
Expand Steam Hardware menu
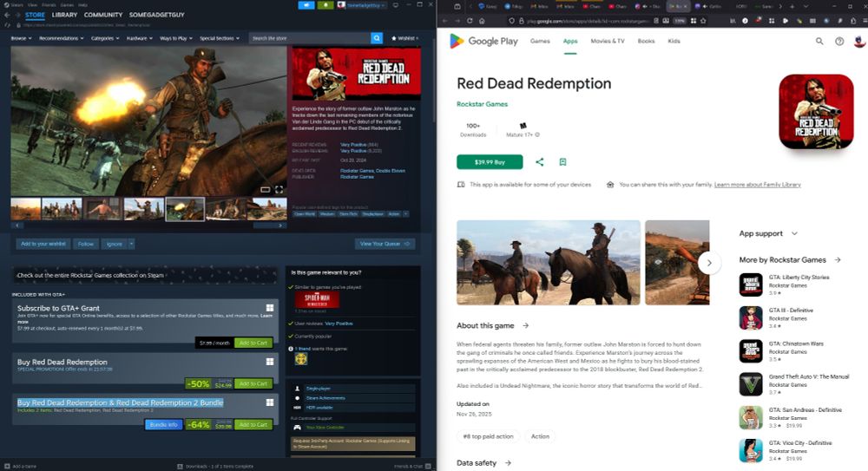pyautogui.click(x=139, y=38)
